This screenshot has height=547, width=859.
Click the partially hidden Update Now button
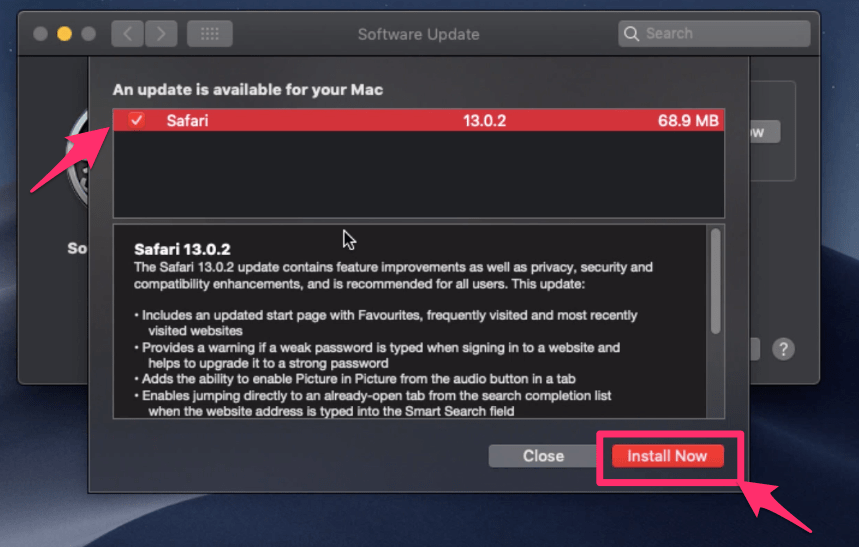pyautogui.click(x=764, y=132)
